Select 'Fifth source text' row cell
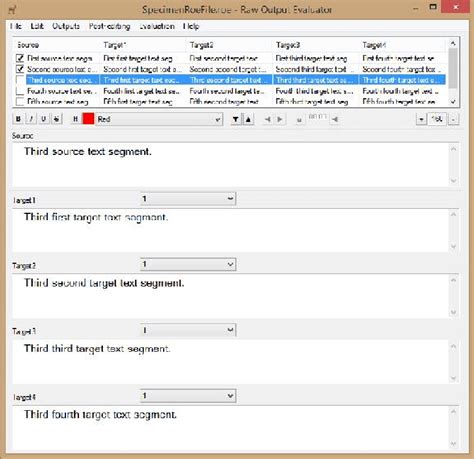Screen dimensions: 474x459 58,101
